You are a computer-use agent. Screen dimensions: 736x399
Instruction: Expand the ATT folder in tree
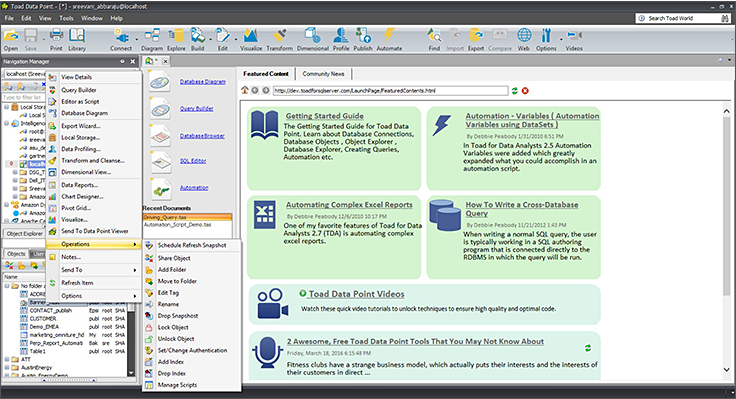(7, 360)
